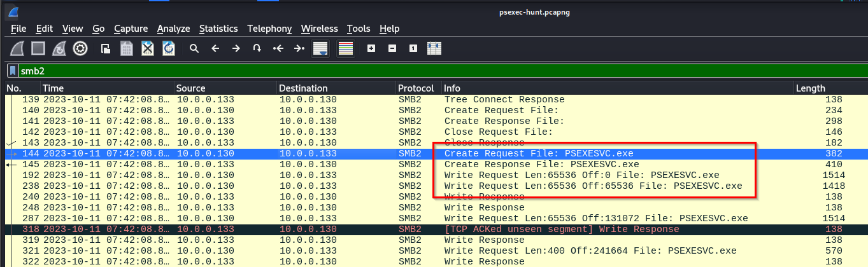Image resolution: width=868 pixels, height=267 pixels.
Task: Toggle packet list colorization
Action: pyautogui.click(x=346, y=48)
